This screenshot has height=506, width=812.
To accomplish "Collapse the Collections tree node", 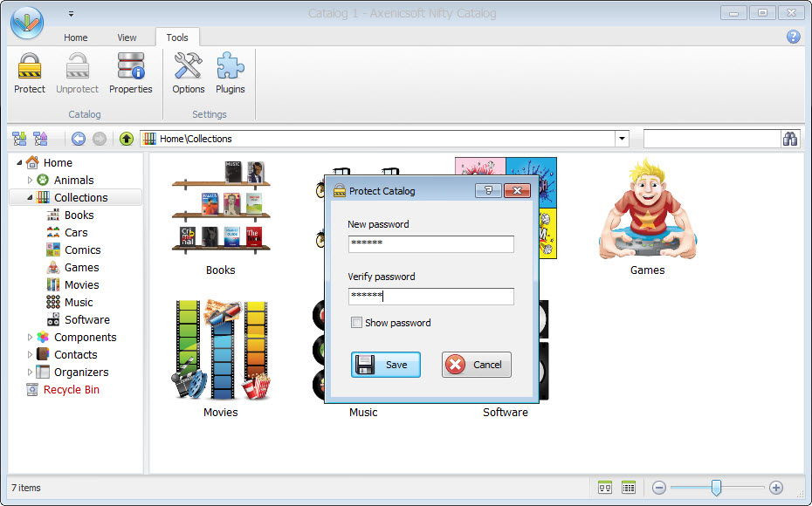I will click(30, 198).
